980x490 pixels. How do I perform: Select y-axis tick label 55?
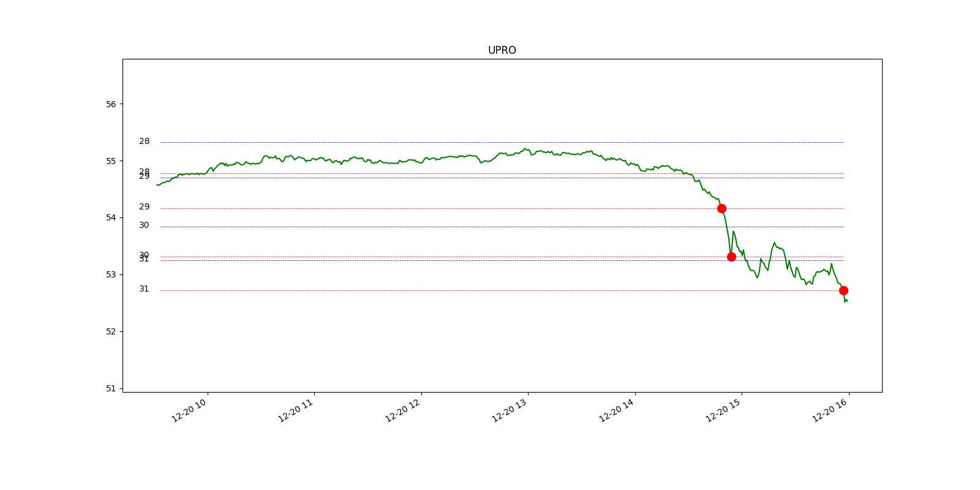click(x=111, y=161)
